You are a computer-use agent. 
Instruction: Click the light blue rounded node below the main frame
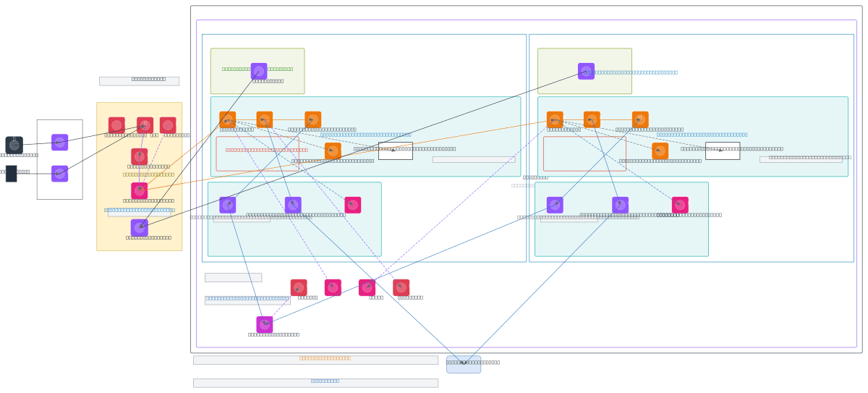(x=464, y=364)
